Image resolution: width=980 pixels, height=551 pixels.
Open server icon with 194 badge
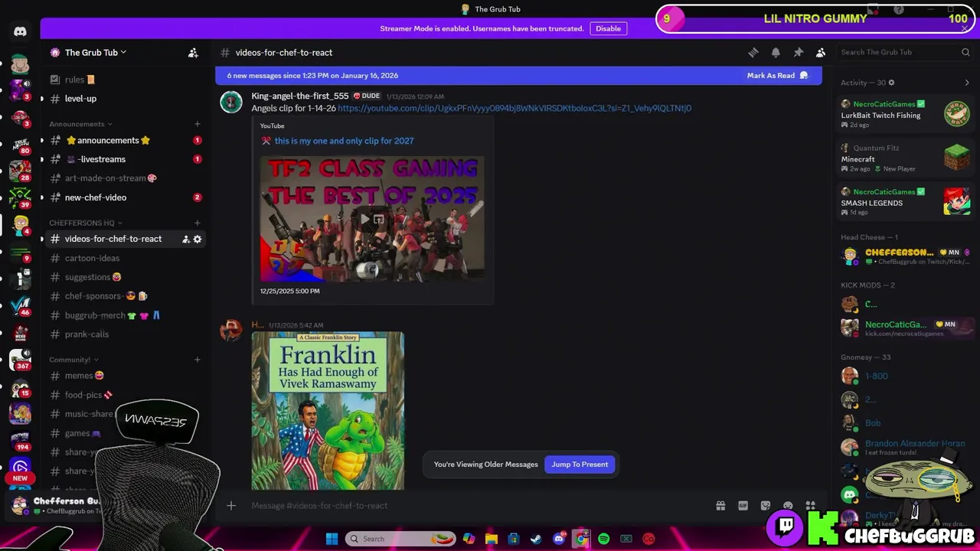coord(20,442)
